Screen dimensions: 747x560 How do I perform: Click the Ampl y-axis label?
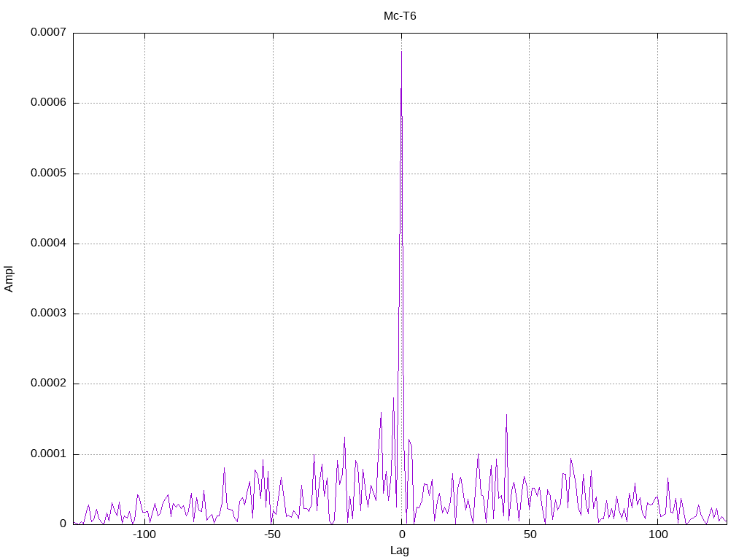[x=9, y=279]
